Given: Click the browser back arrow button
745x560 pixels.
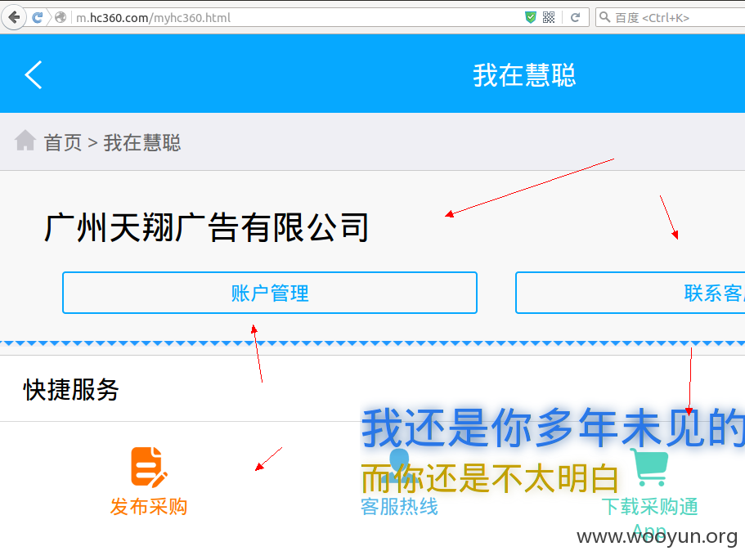Looking at the screenshot, I should click(14, 18).
